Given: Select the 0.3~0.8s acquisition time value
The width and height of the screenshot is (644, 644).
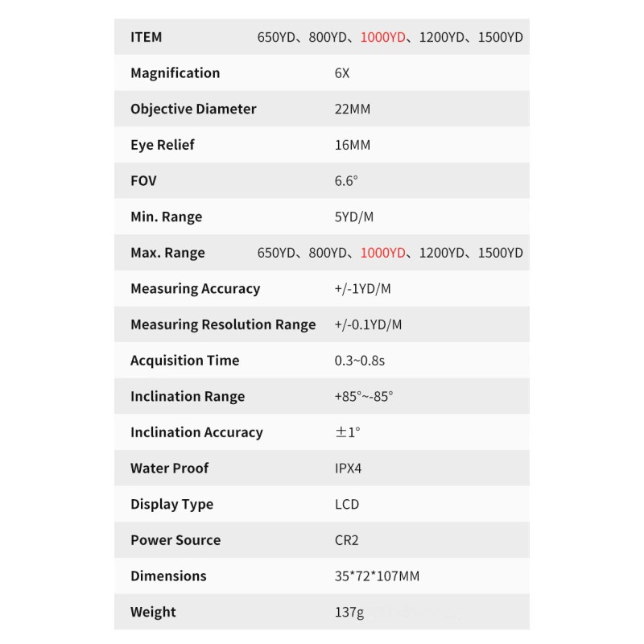Looking at the screenshot, I should pos(360,361).
